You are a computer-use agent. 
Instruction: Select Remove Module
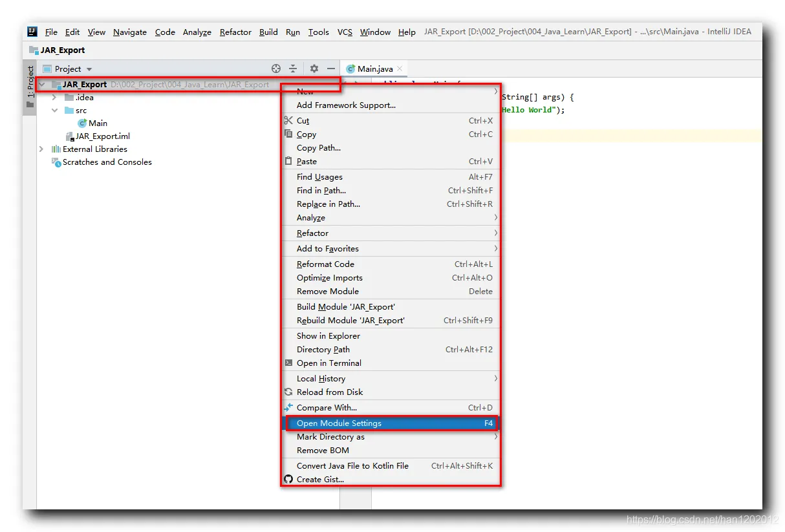[391, 291]
